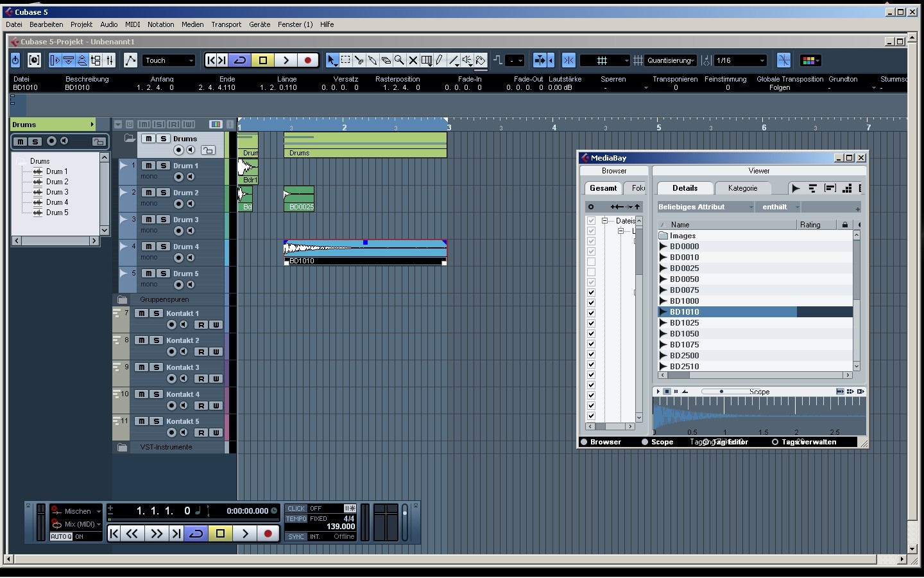Open the Touch automation mode dropdown
The width and height of the screenshot is (924, 578).
(x=169, y=60)
